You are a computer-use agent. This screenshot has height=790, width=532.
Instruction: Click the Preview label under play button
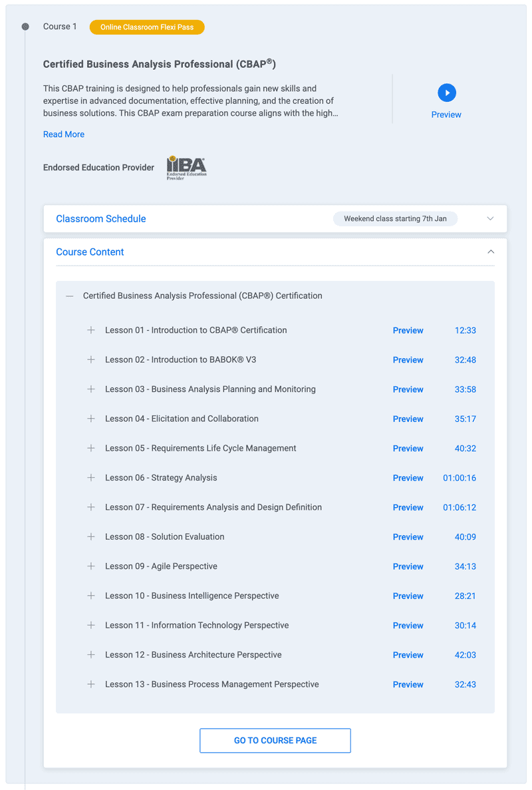click(446, 115)
